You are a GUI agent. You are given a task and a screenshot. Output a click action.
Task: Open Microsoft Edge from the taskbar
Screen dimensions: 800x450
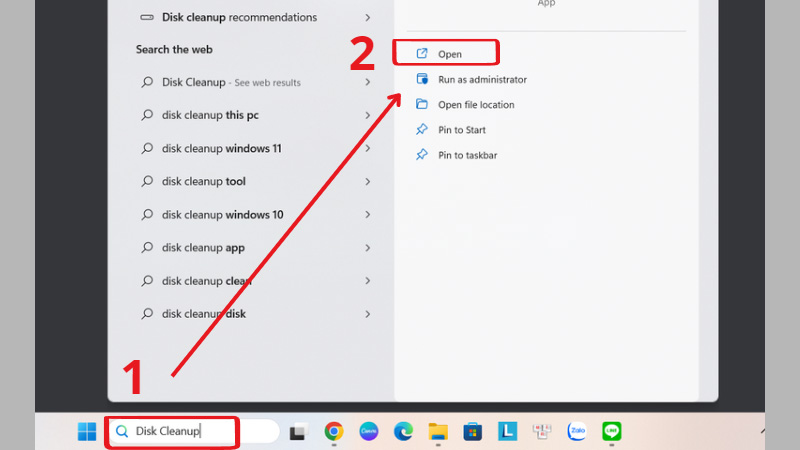pos(403,431)
